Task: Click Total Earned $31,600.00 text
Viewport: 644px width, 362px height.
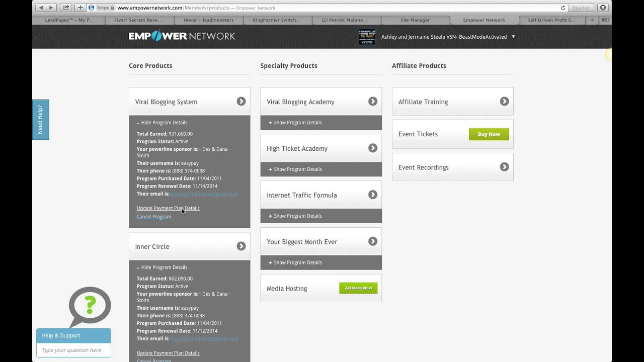Action: pyautogui.click(x=165, y=134)
